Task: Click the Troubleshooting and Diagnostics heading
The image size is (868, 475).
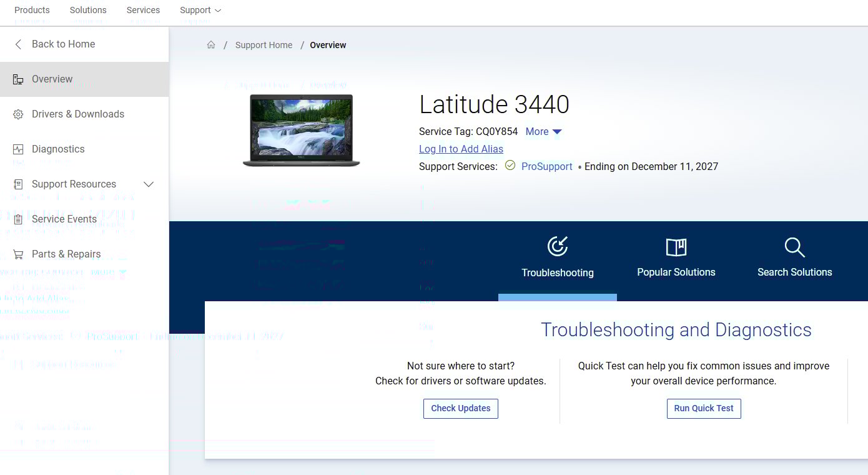Action: (676, 329)
